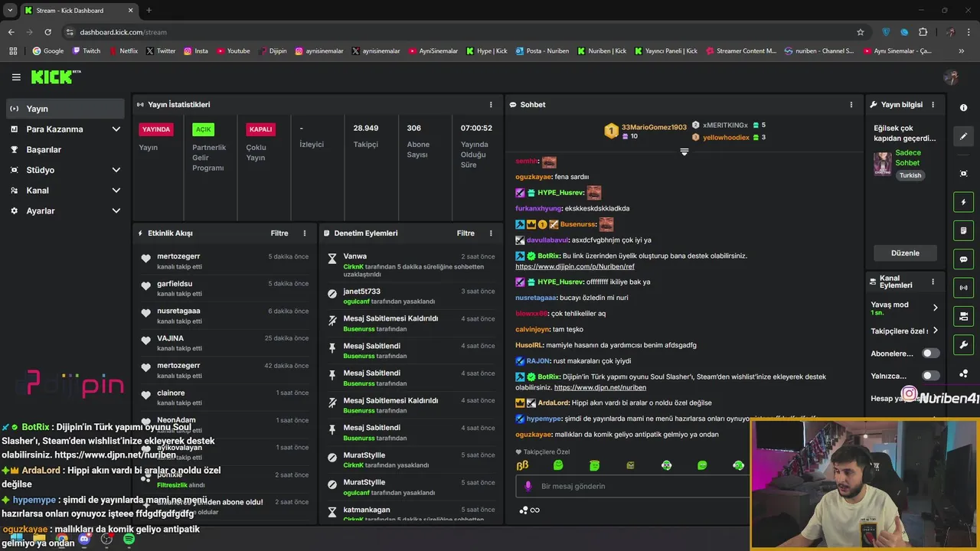Screen dimensions: 980x551
Task: Open the dijipin.com Nuriben ref link
Action: point(575,266)
